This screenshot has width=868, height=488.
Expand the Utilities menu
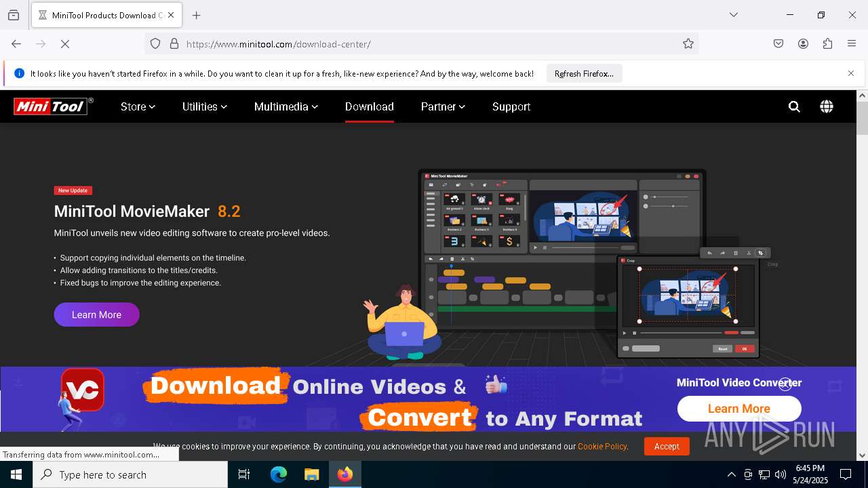pos(204,106)
